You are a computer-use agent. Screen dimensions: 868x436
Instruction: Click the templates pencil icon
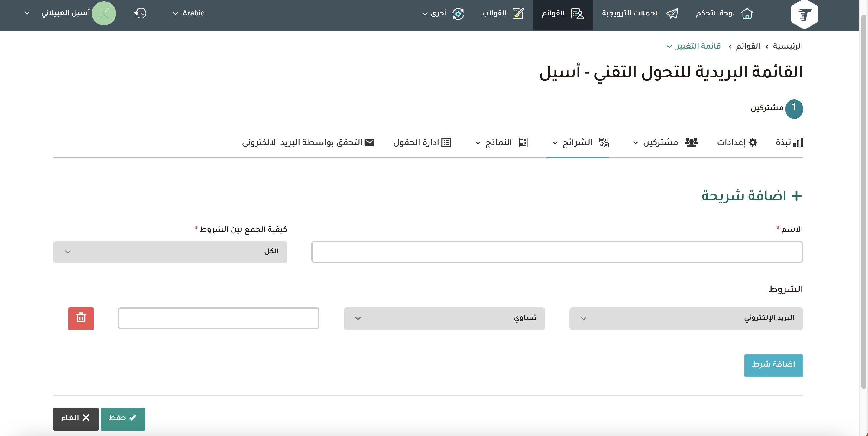tap(518, 14)
